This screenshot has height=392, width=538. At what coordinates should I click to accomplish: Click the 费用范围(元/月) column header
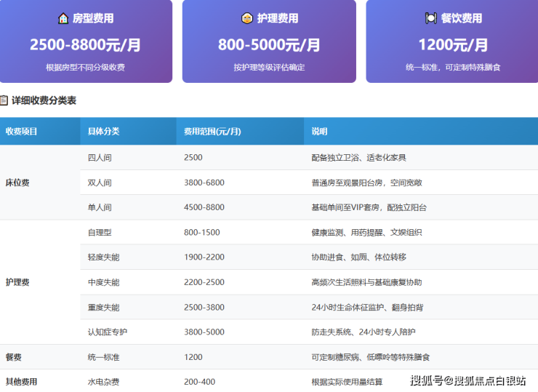tap(212, 132)
